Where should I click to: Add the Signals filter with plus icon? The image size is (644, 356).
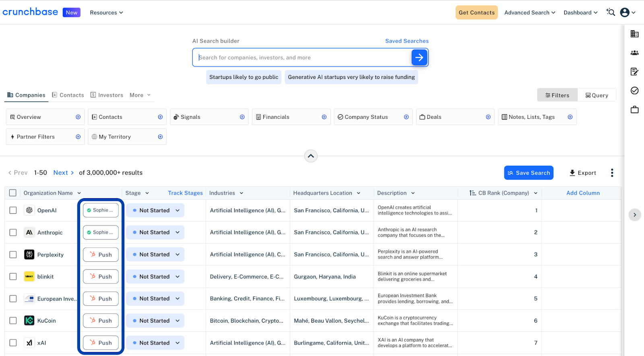tap(242, 117)
